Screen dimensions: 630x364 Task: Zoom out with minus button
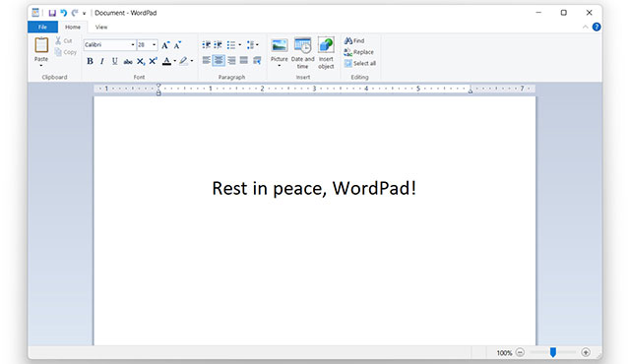[x=520, y=352]
